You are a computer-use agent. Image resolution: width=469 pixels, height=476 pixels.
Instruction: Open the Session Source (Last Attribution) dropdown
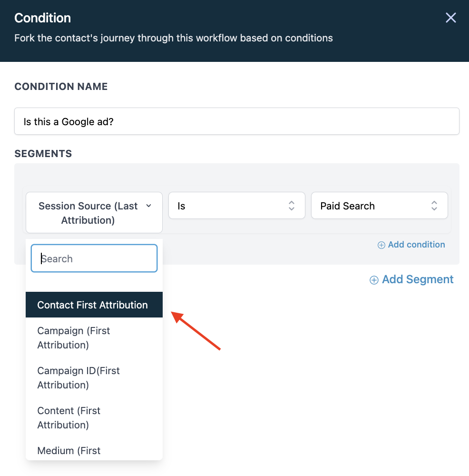point(88,213)
